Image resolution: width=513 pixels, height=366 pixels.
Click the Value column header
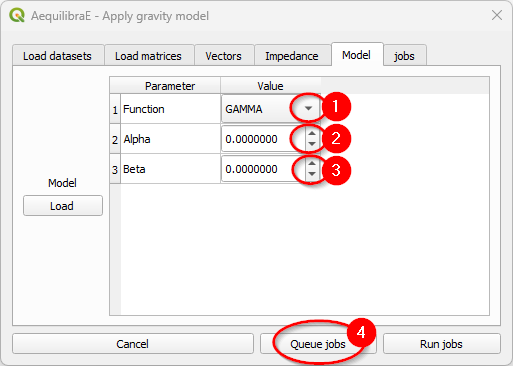(270, 86)
